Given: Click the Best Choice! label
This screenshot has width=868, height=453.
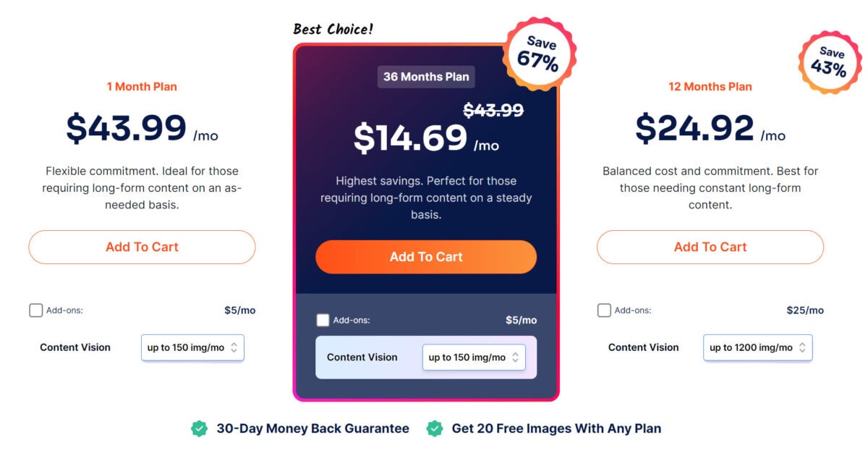Looking at the screenshot, I should pos(333,29).
